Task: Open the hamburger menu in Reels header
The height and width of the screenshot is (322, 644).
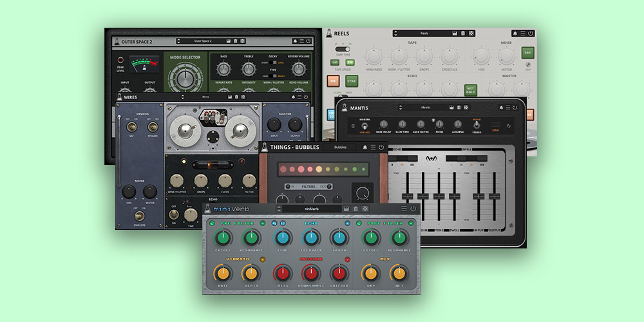Action: point(522,33)
